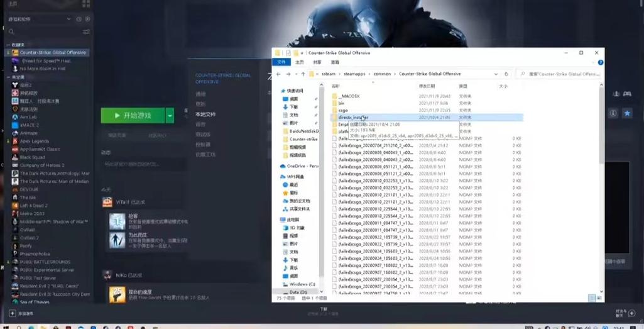Viewport: 644px width, 329px height.
Task: Open Need for Speed Heat in library list
Action: pyautogui.click(x=46, y=61)
